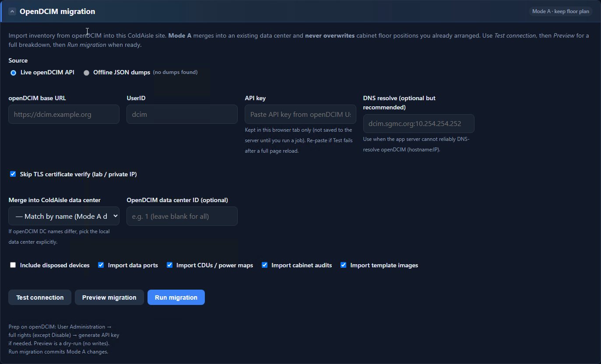The width and height of the screenshot is (601, 364).
Task: Click the 'Merge into ColdAisle data center' label
Action: click(x=55, y=200)
